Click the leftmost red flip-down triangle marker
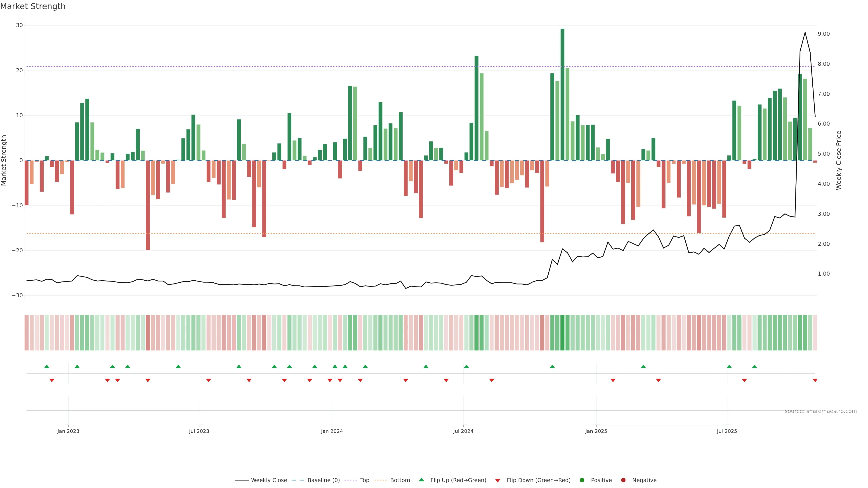 point(52,380)
